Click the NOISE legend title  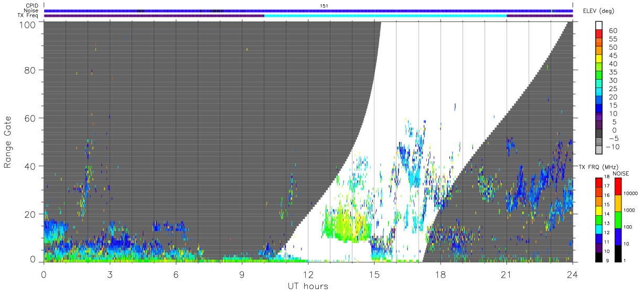click(621, 173)
